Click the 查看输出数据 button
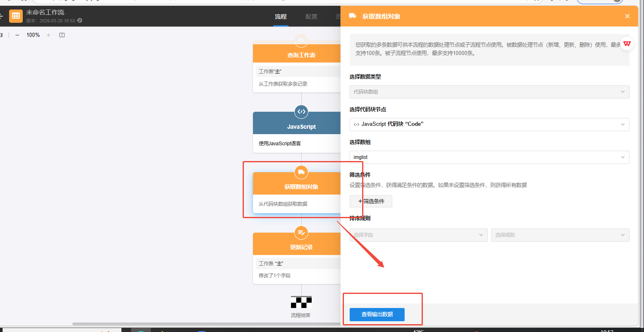The image size is (644, 332). tap(377, 315)
